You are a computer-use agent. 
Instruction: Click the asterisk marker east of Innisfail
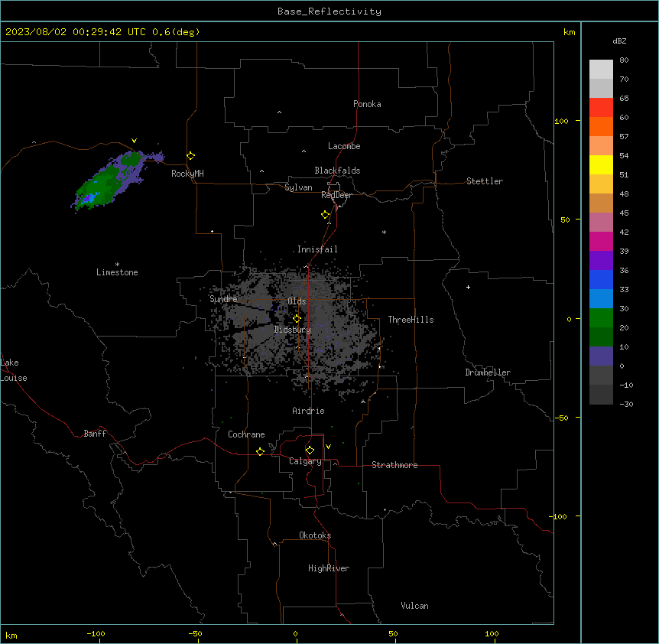(384, 233)
